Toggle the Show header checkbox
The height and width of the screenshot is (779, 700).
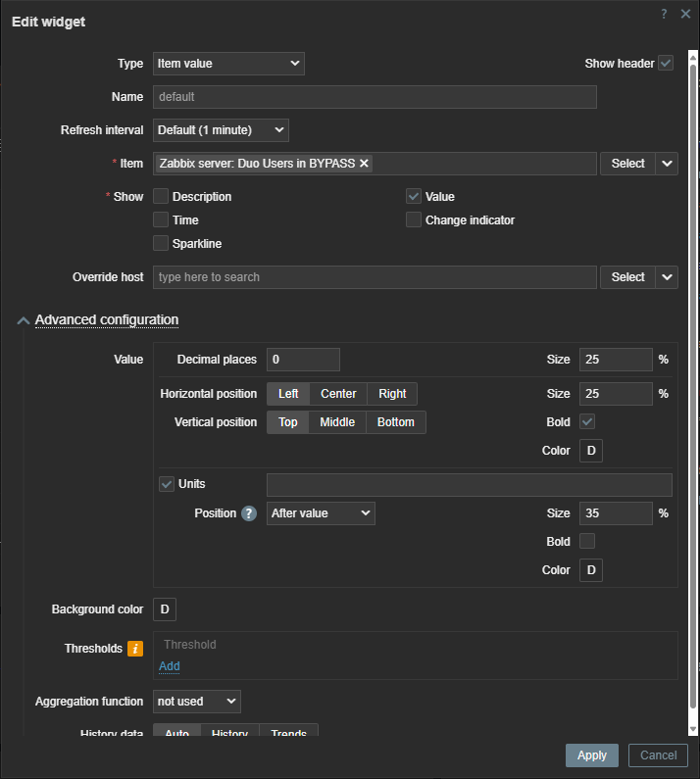tap(666, 64)
